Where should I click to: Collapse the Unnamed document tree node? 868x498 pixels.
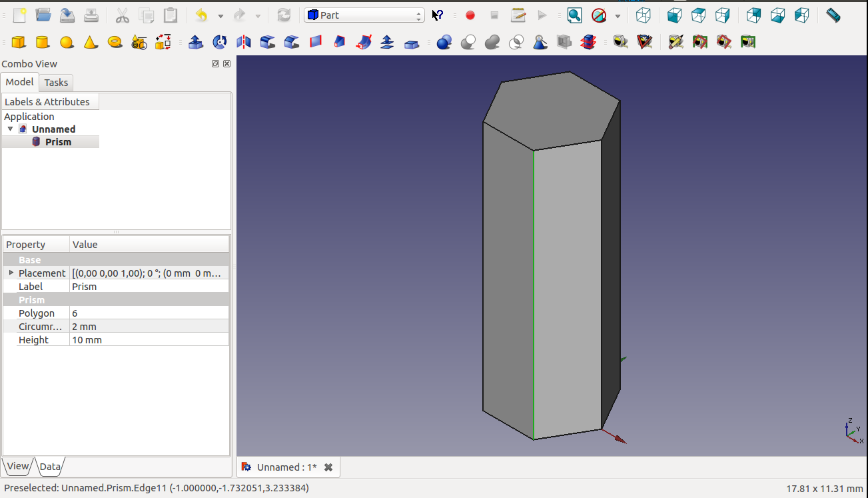coord(10,129)
